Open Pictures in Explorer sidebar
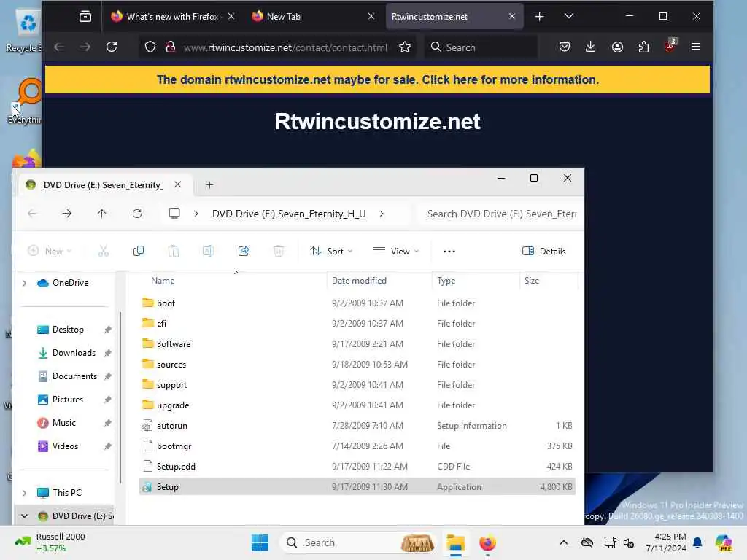 [68, 400]
